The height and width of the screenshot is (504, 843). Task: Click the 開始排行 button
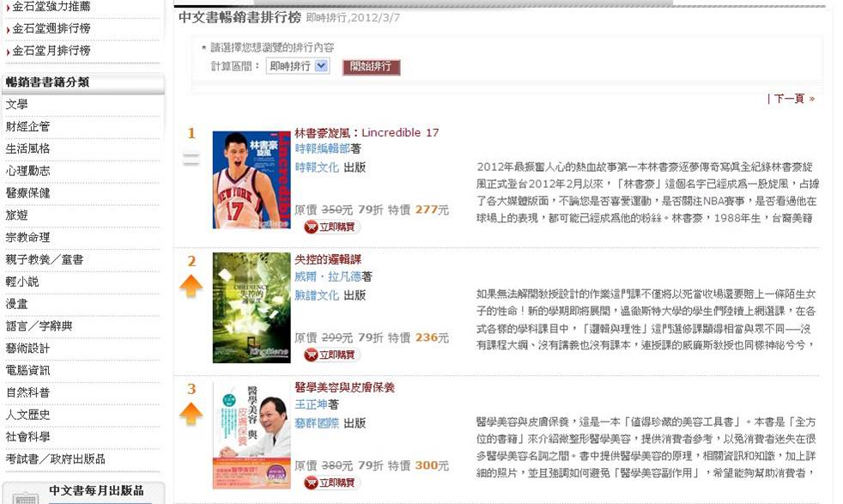(x=371, y=67)
